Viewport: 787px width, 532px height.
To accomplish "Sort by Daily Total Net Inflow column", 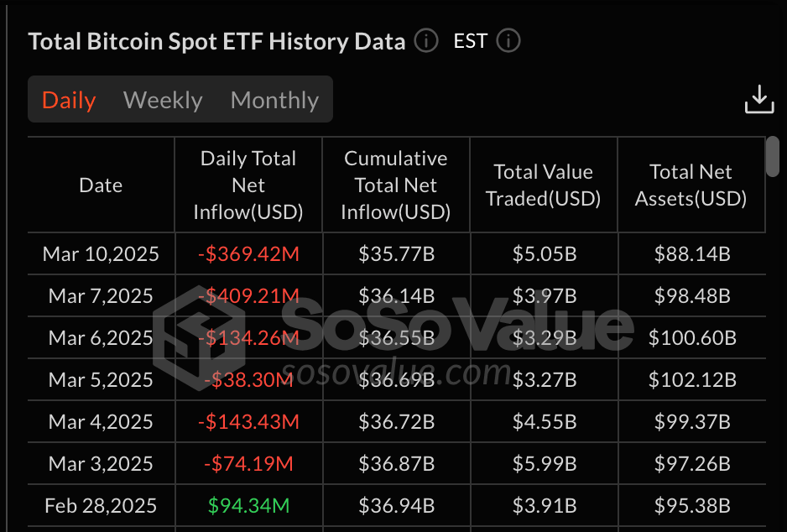I will [x=248, y=185].
